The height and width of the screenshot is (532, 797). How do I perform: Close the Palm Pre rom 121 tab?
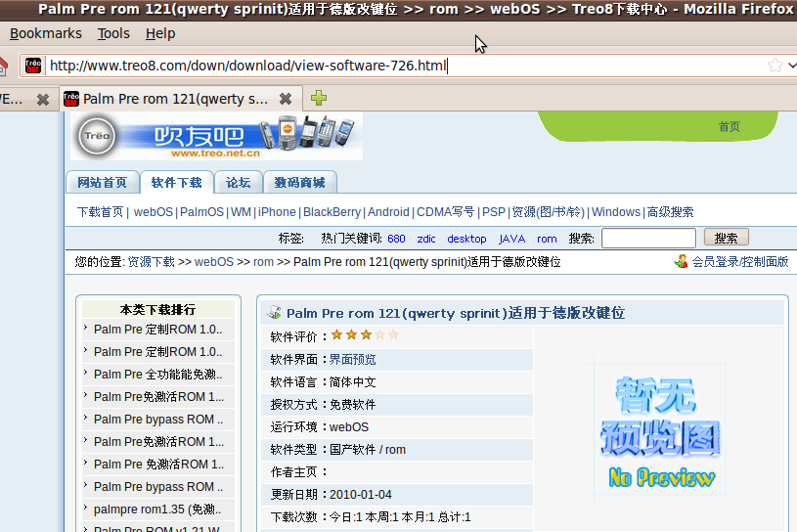286,99
